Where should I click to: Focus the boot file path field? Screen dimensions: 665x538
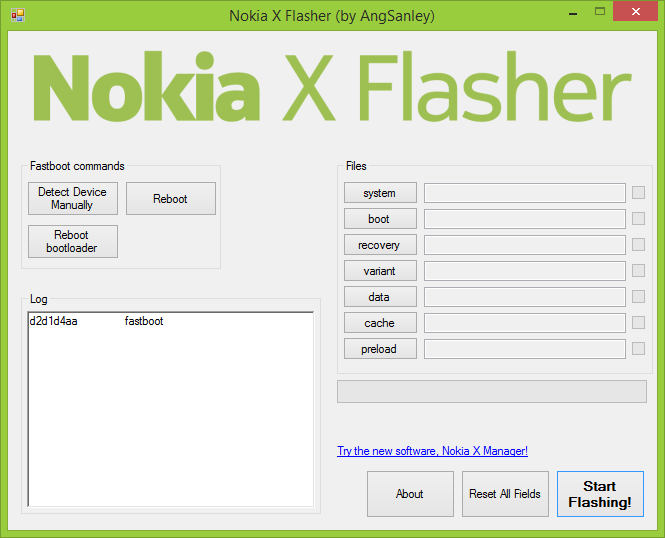pos(525,219)
